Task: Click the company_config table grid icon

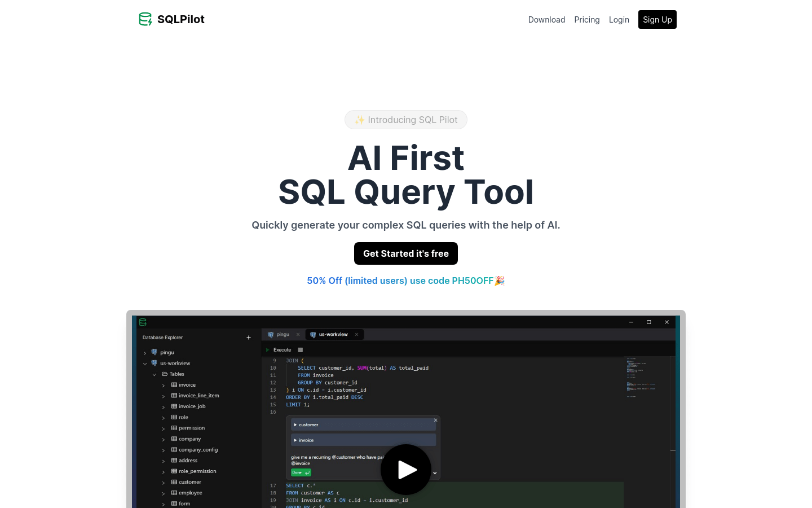Action: [174, 449]
